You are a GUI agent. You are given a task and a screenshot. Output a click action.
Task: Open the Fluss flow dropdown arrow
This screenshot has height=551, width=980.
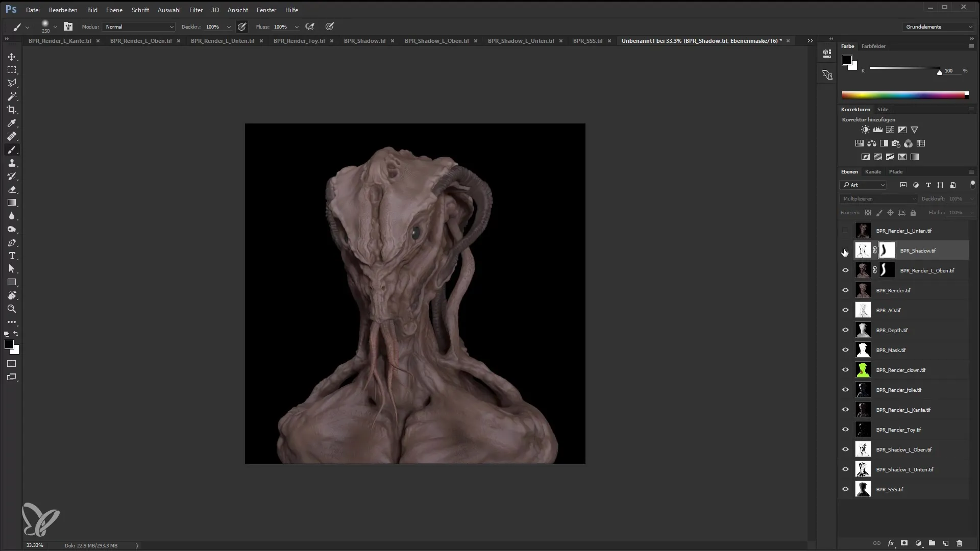tap(297, 27)
